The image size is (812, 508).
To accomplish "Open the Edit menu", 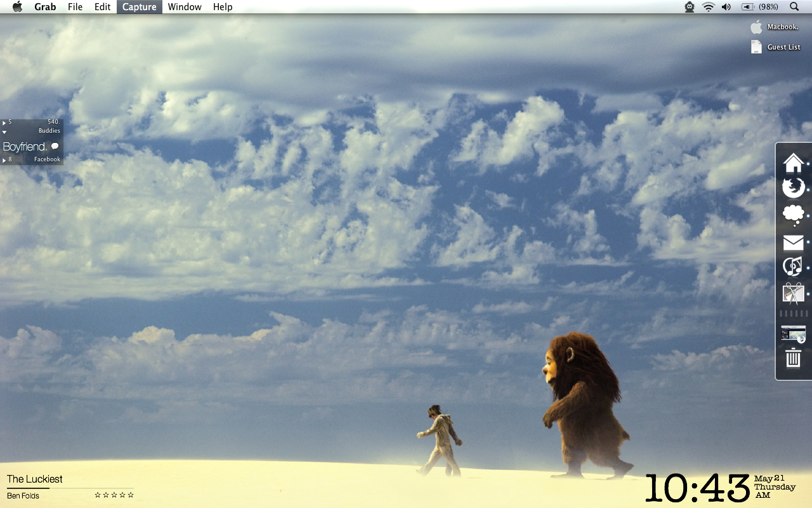I will click(x=102, y=7).
